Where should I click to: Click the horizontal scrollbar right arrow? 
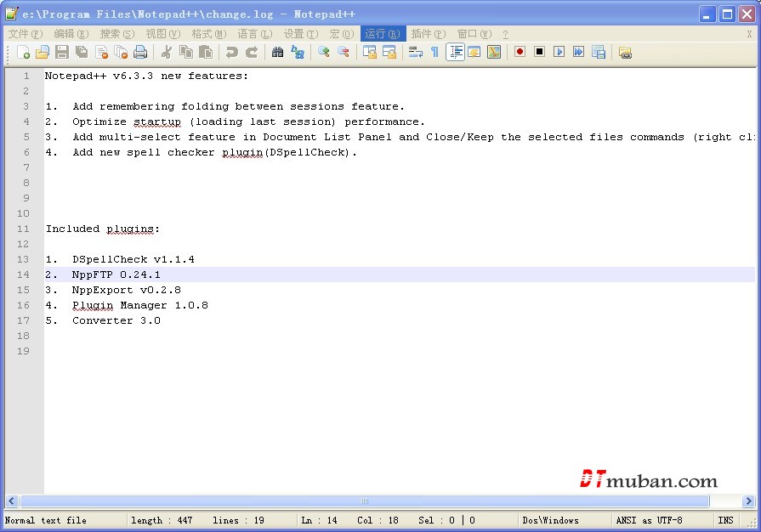(x=748, y=501)
